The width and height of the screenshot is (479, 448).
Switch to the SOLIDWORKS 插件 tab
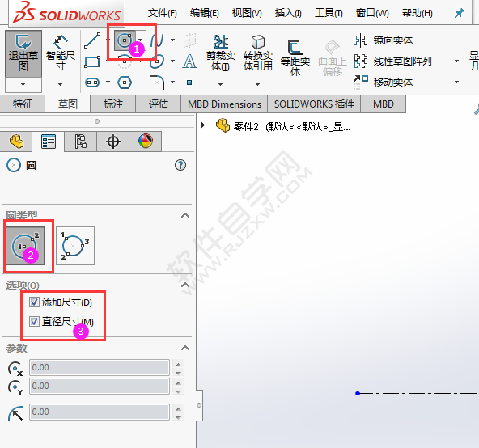[x=314, y=104]
